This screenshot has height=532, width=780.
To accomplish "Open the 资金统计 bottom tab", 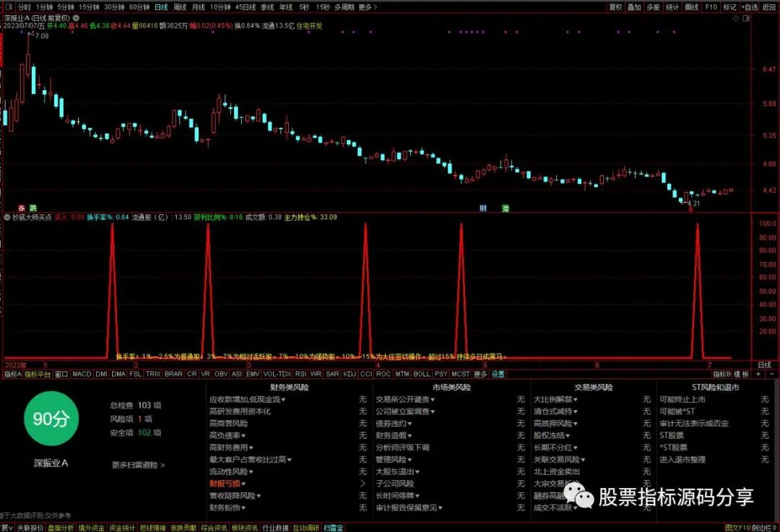I will (x=122, y=528).
